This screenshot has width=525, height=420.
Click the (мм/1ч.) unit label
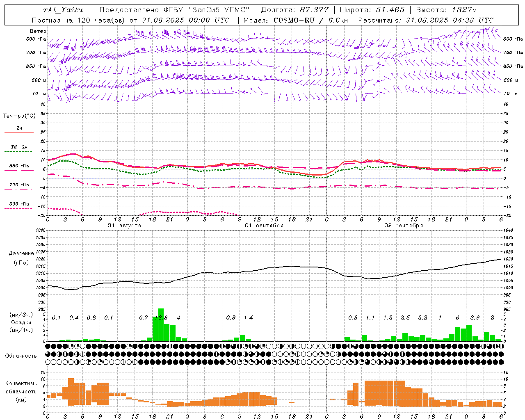click(21, 330)
